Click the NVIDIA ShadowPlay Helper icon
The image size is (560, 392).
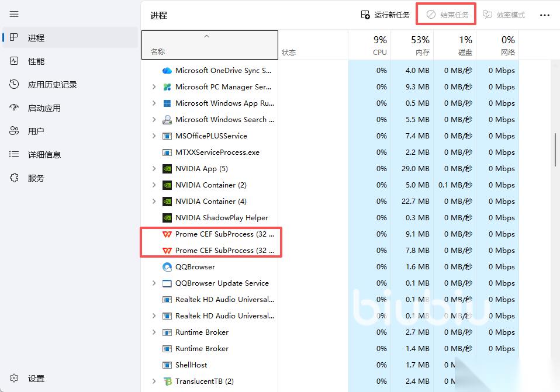pos(167,218)
